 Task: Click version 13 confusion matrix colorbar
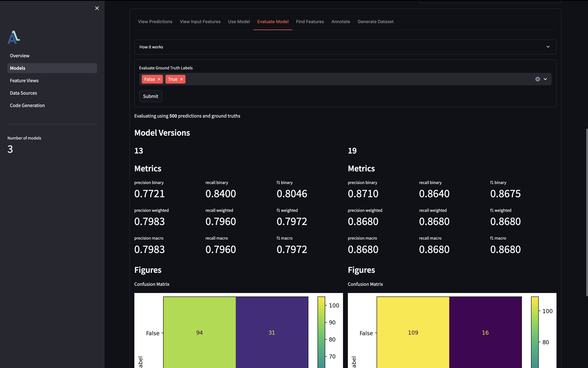click(x=321, y=331)
